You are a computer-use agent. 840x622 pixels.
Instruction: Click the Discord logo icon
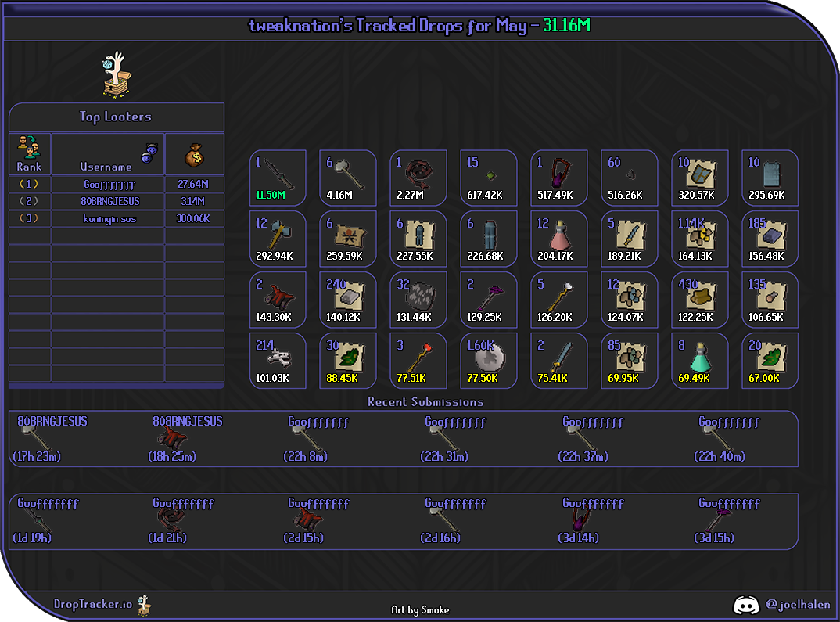(x=745, y=605)
